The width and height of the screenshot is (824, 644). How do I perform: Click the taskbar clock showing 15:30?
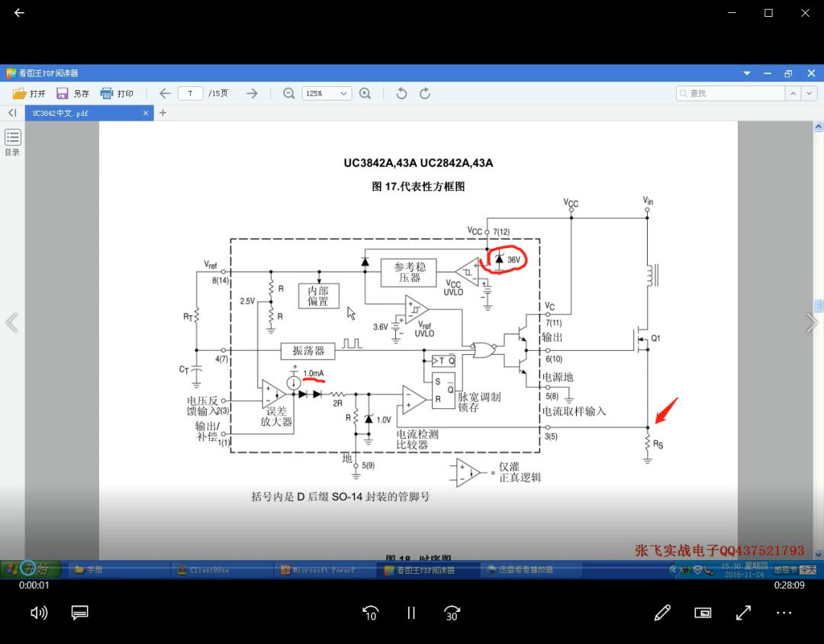click(744, 570)
